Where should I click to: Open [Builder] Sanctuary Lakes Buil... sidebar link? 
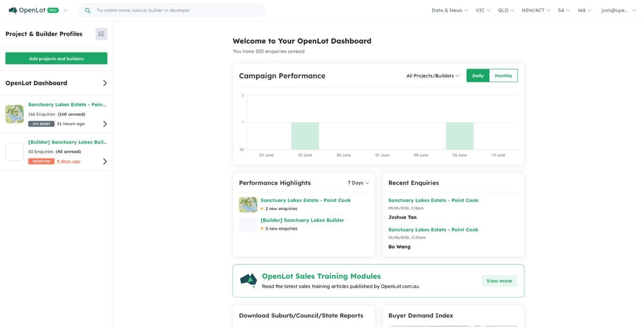(68, 142)
